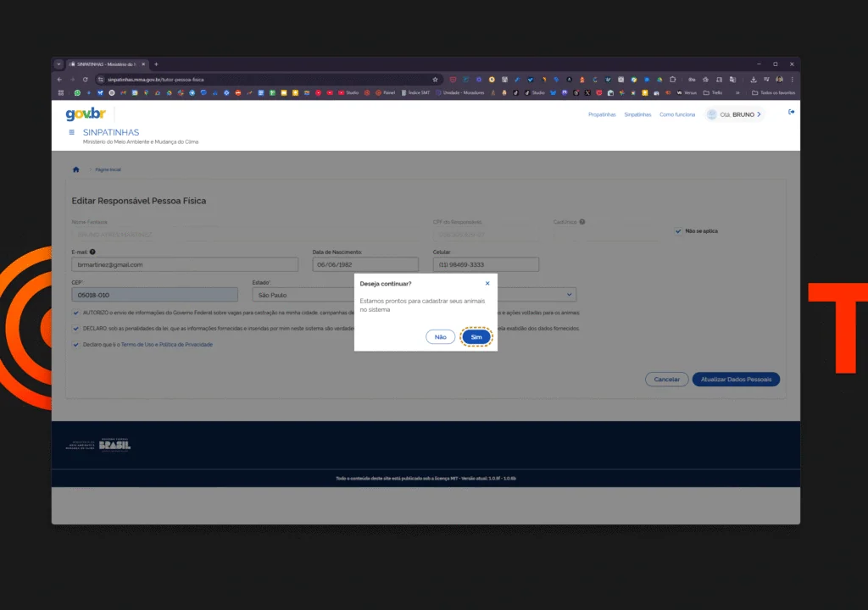Click the help icon next to CadÚnico
868x610 pixels.
point(582,222)
